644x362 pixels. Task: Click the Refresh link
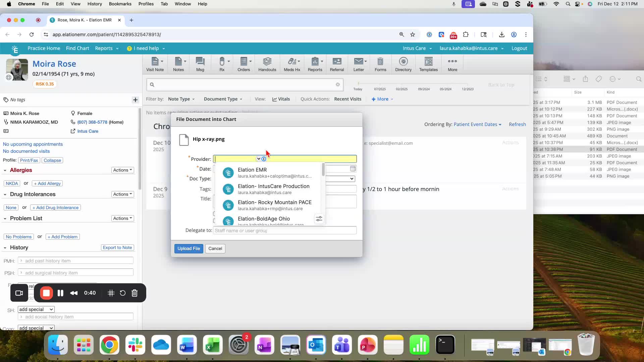pyautogui.click(x=517, y=124)
